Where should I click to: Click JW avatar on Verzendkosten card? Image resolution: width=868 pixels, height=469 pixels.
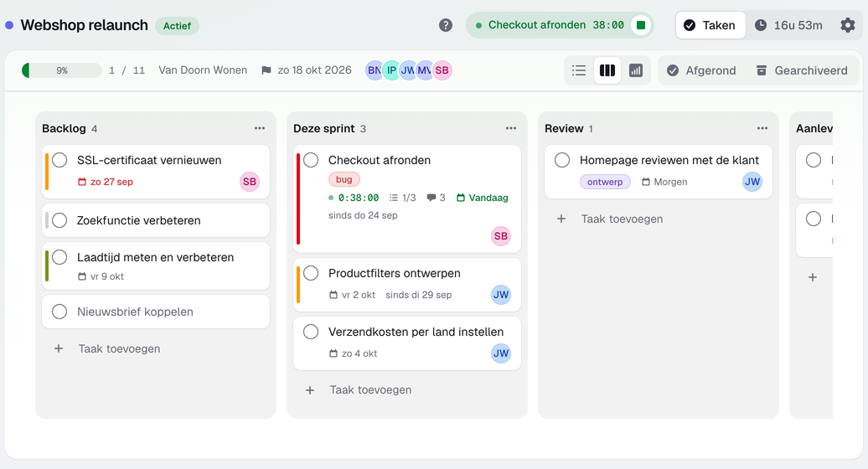coord(501,353)
